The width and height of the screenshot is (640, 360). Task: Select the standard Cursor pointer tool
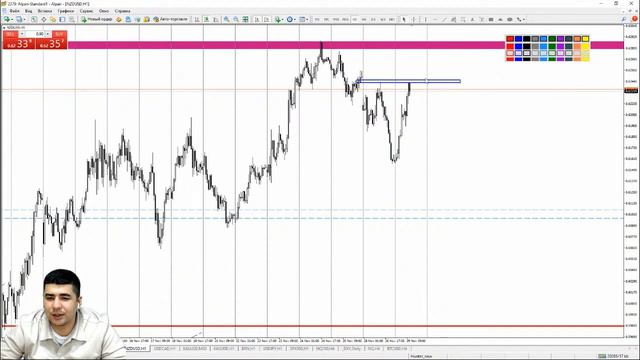click(404, 19)
